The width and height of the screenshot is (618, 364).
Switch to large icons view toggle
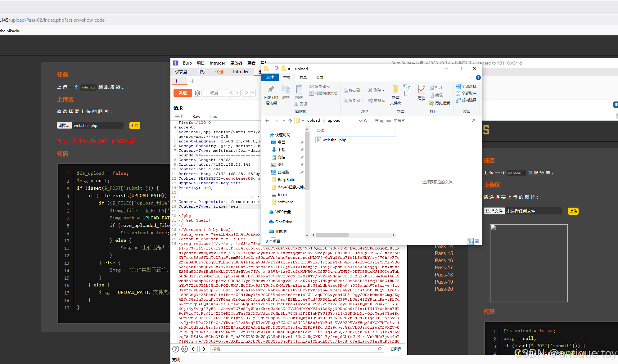[x=477, y=241]
